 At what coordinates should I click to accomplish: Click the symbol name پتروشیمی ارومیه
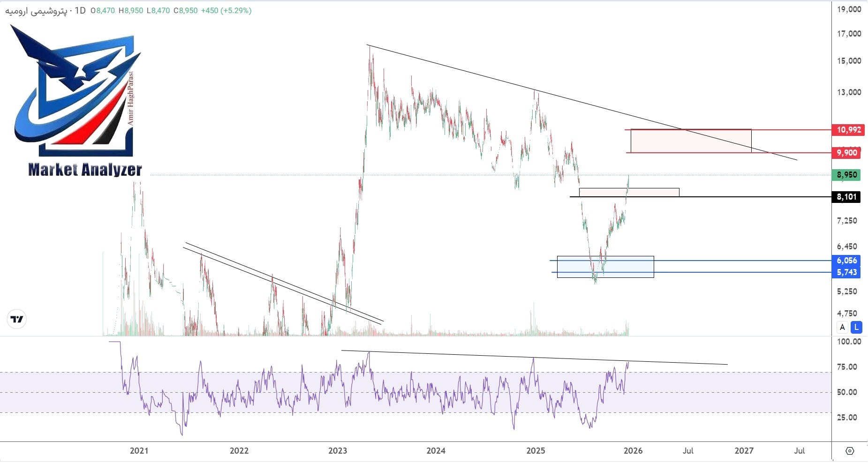[x=36, y=11]
